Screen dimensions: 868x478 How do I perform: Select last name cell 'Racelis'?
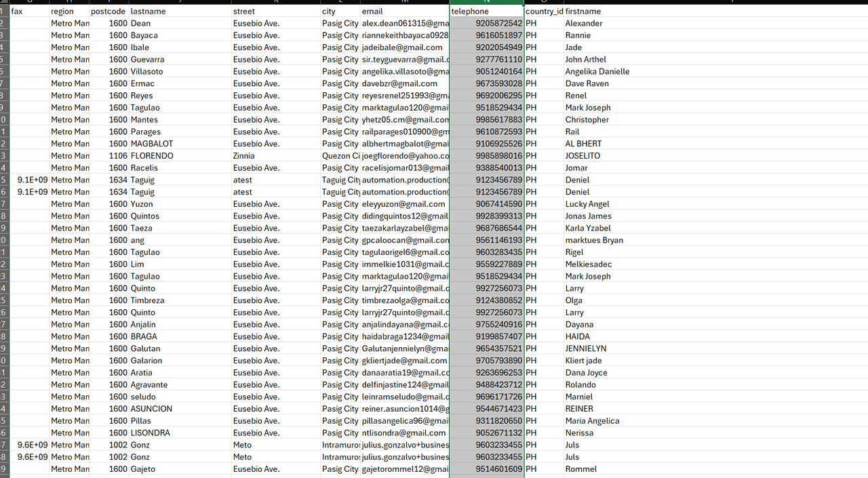(180, 168)
